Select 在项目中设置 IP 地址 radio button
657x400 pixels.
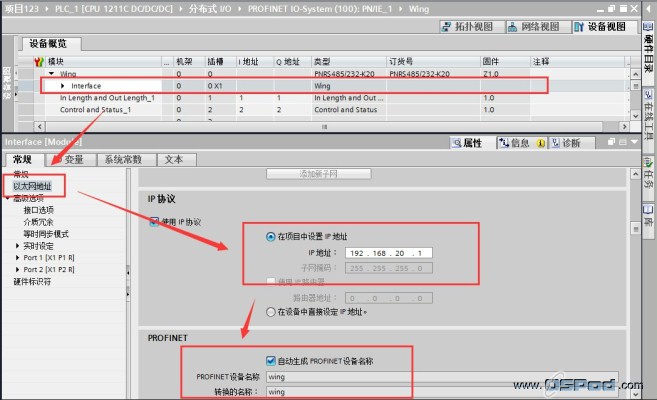tap(271, 237)
